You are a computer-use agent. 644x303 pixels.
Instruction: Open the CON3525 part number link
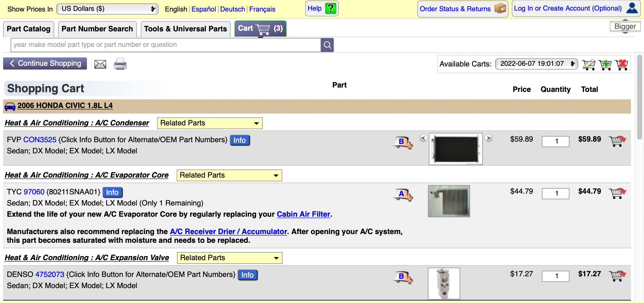tap(40, 140)
